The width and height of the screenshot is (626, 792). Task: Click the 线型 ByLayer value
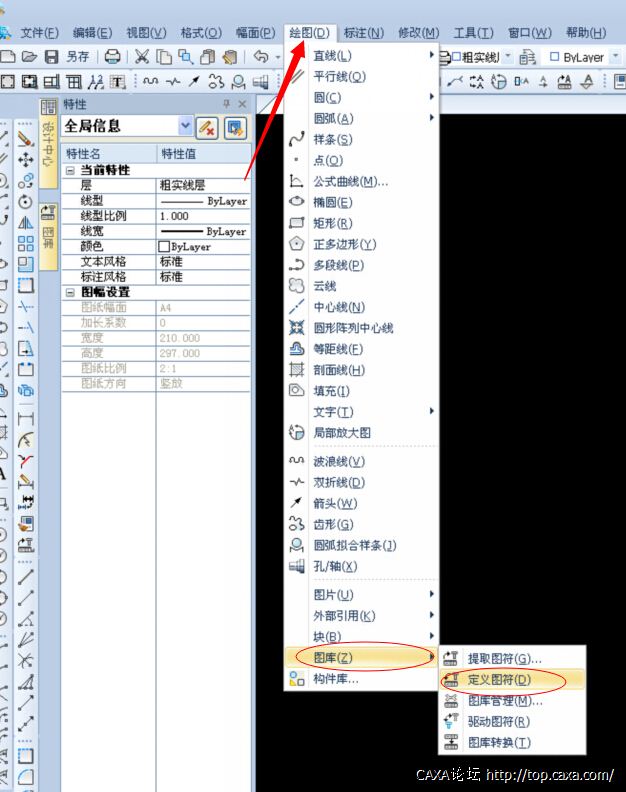click(204, 201)
